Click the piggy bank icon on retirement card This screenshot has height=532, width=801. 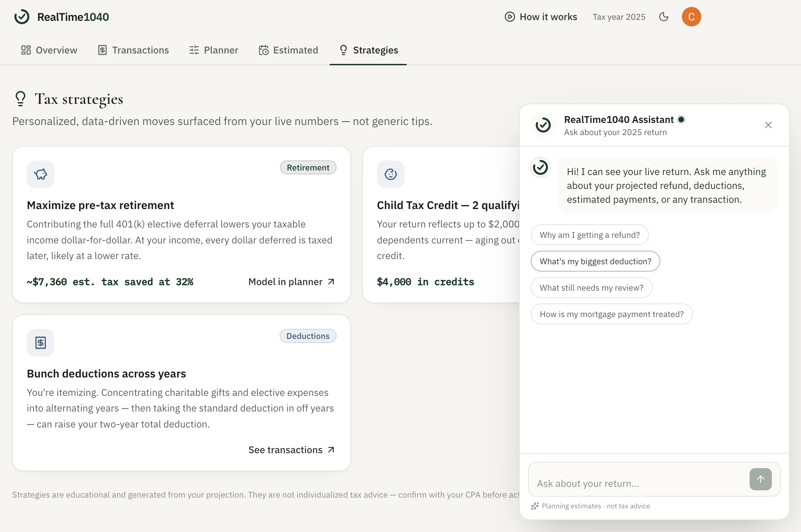pos(41,174)
